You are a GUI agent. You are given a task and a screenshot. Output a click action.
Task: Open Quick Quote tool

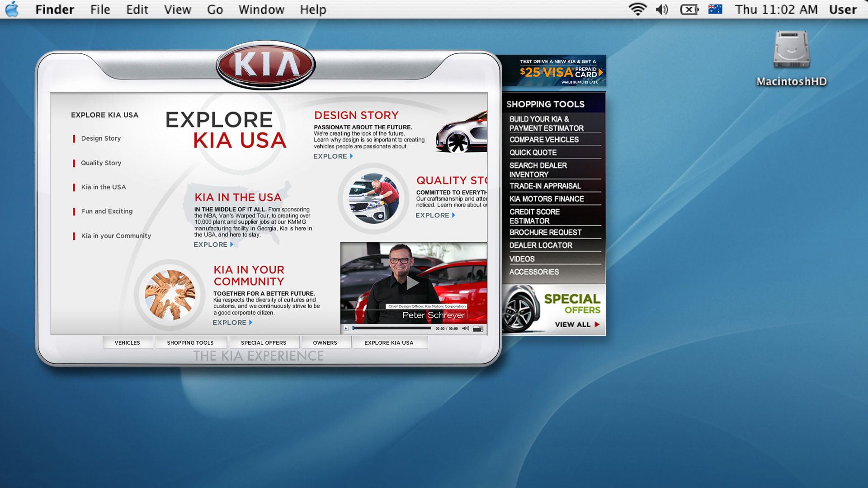533,153
